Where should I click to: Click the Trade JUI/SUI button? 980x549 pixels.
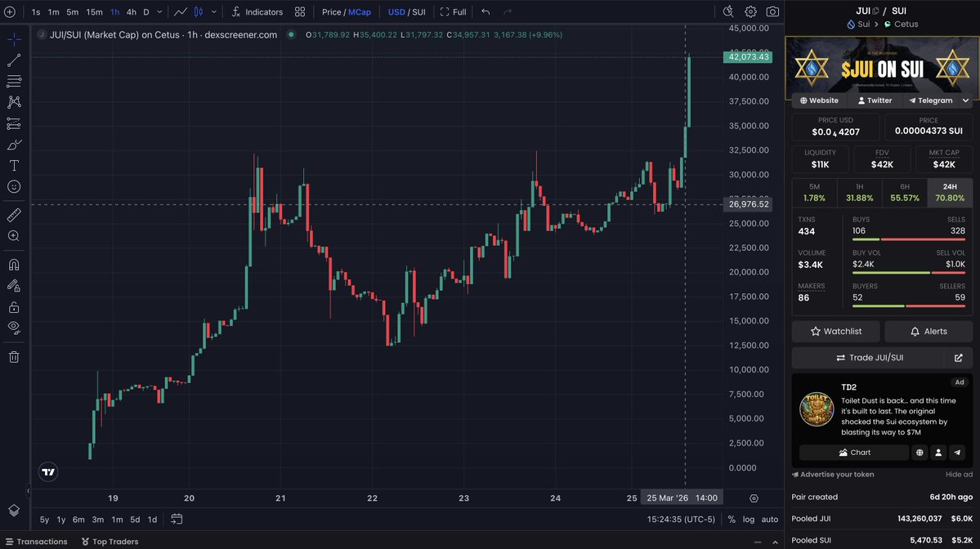(x=870, y=358)
